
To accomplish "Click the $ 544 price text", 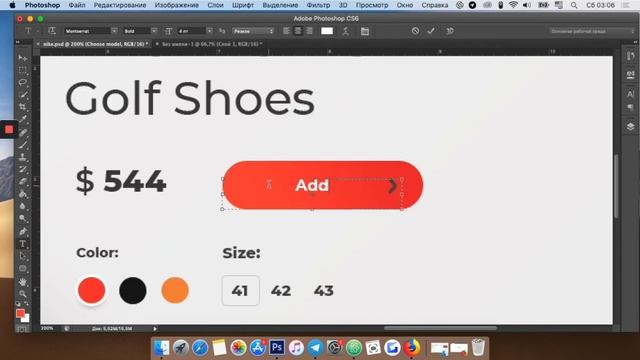I will point(121,181).
